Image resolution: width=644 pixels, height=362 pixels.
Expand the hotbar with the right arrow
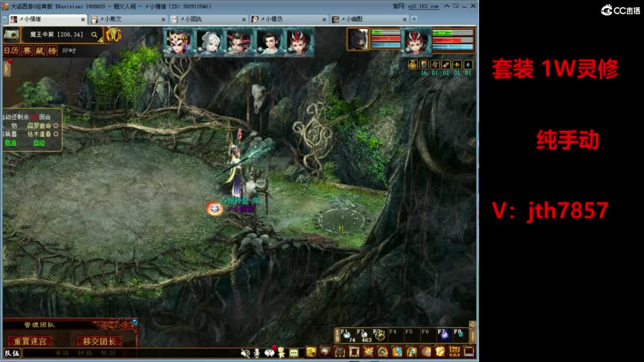[x=472, y=336]
